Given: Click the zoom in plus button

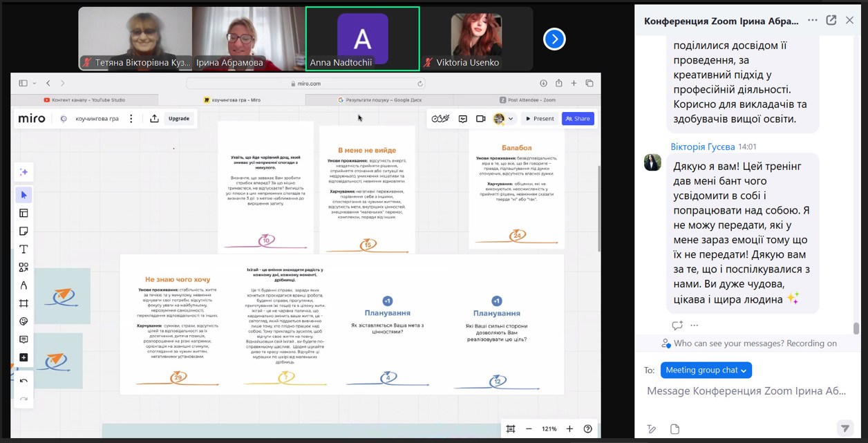Looking at the screenshot, I should 569,428.
